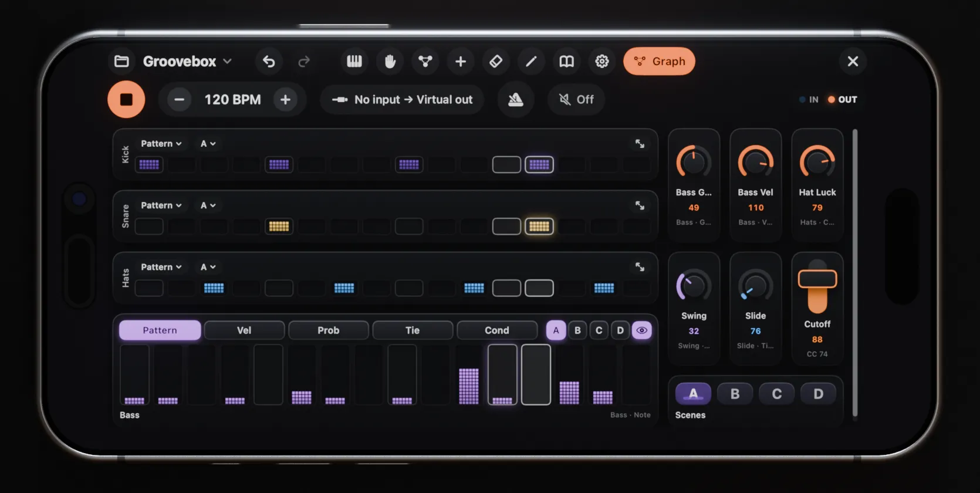Select the Tie tab
This screenshot has height=493, width=980.
[413, 330]
